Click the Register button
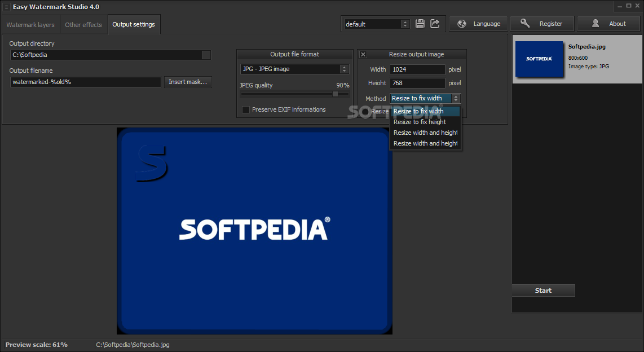Viewport: 644px width, 352px height. point(542,24)
